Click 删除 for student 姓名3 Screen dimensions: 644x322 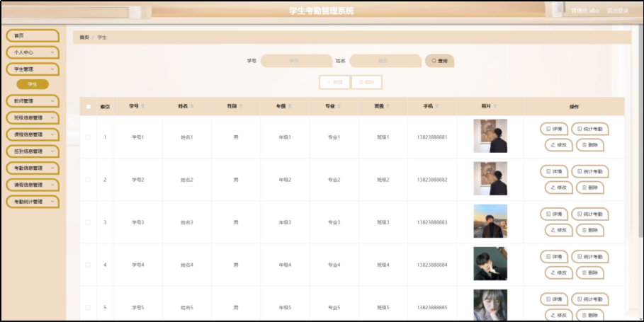tap(589, 230)
